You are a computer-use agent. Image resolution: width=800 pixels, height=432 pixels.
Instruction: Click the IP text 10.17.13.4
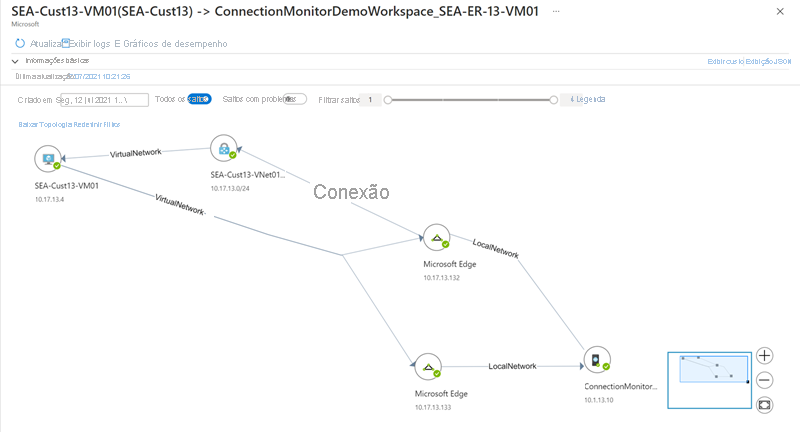49,199
